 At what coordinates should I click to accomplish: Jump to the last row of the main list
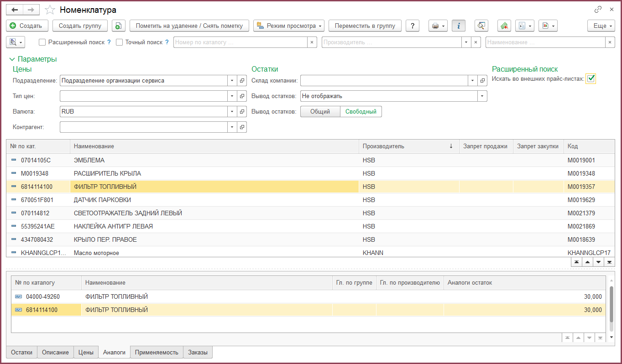pos(610,262)
